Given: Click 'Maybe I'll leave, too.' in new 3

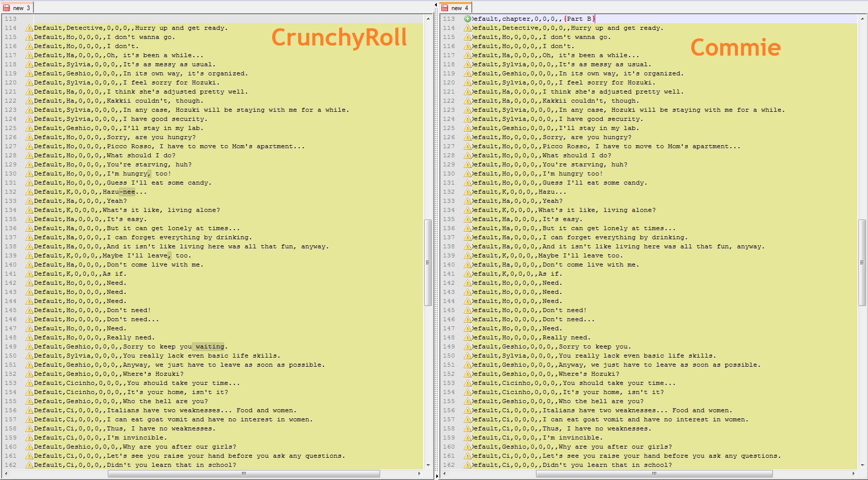Looking at the screenshot, I should [147, 255].
